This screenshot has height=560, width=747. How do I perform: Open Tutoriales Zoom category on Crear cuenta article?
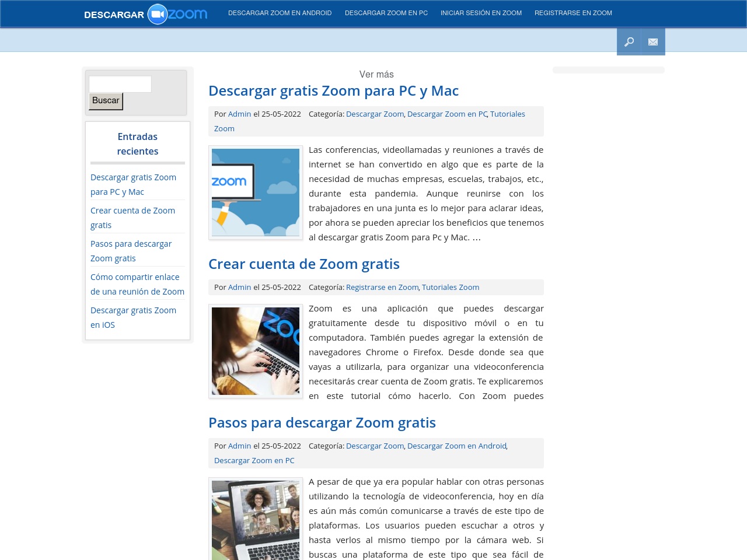click(451, 287)
